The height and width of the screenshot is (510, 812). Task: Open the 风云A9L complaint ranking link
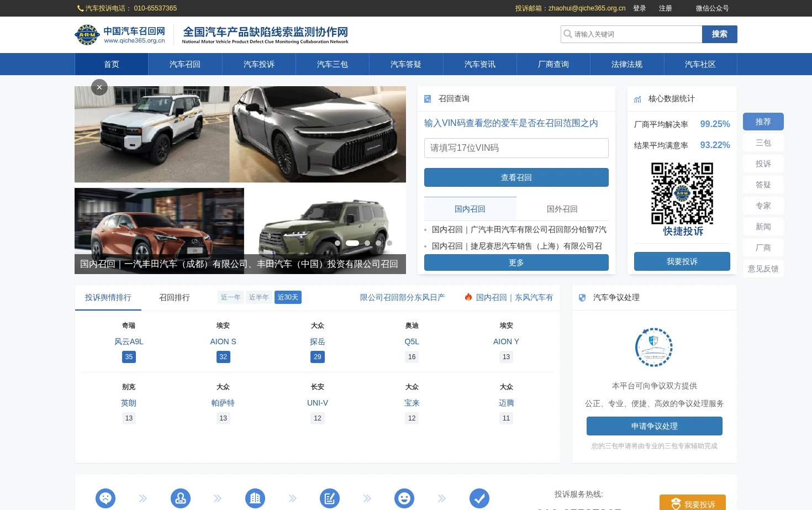tap(129, 341)
